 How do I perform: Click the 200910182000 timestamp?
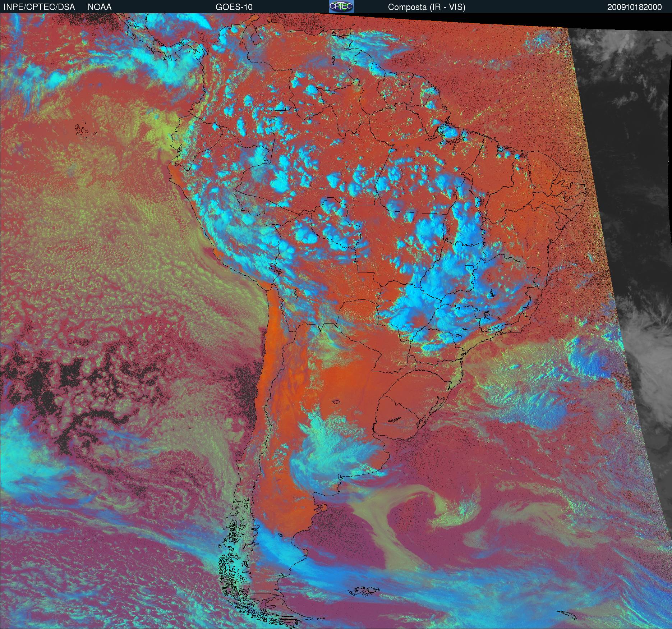[635, 7]
